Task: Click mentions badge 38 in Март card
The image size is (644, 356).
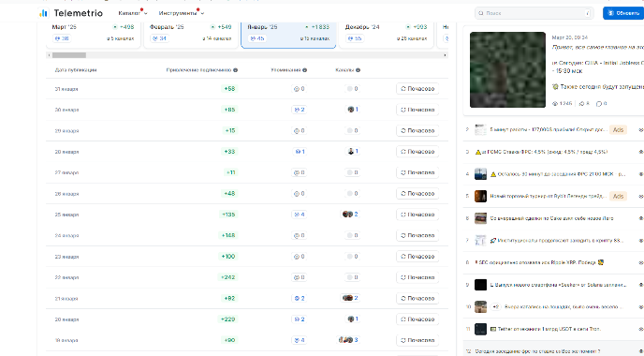Action: [x=62, y=38]
